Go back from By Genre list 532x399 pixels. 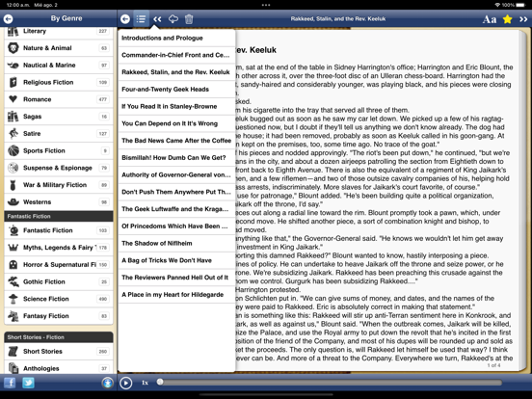(x=8, y=19)
